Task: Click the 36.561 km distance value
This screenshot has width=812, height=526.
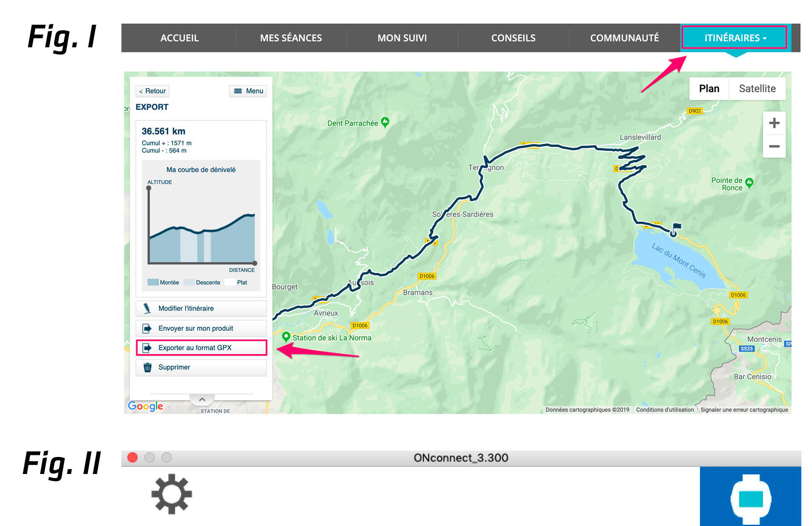Action: [163, 131]
